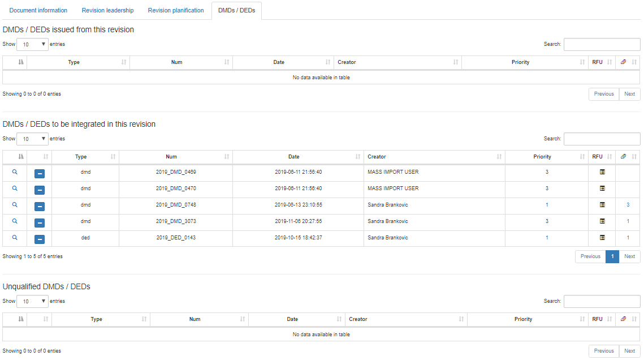Click minus button on 2019_DED_0143 row
The height and width of the screenshot is (360, 644).
(x=40, y=239)
